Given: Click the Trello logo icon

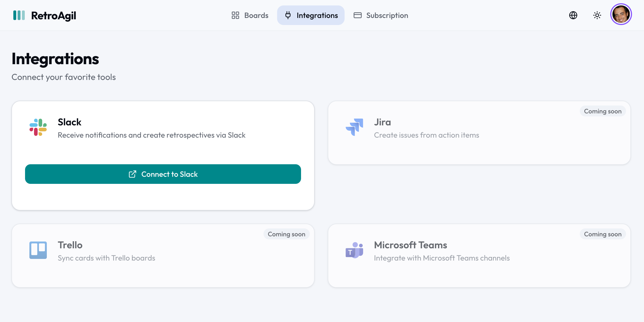Looking at the screenshot, I should point(38,250).
